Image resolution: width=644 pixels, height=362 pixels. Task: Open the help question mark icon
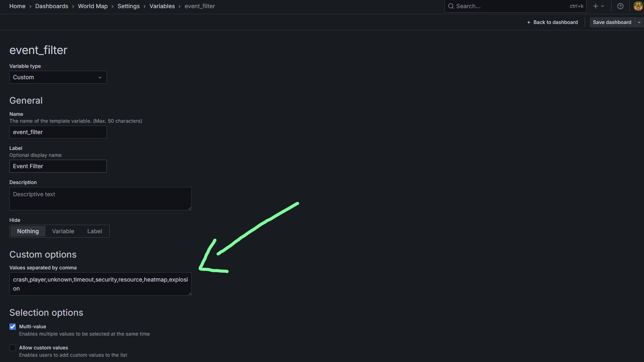click(x=620, y=6)
